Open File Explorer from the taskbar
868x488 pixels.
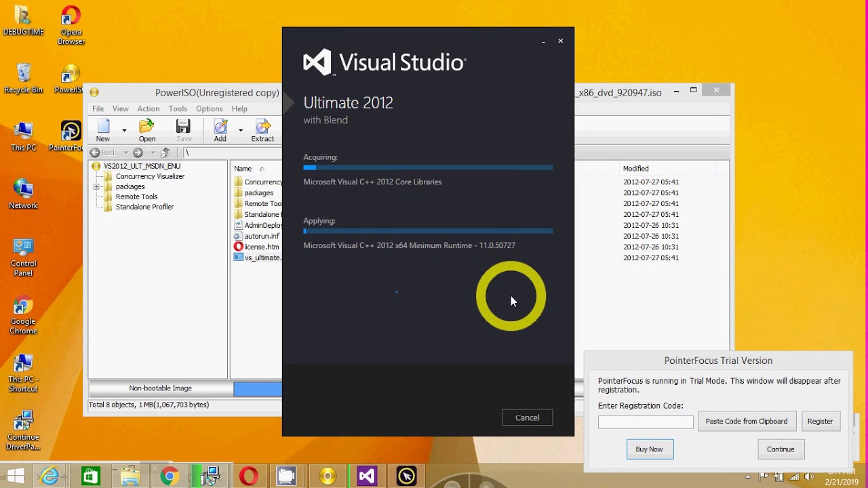click(129, 476)
